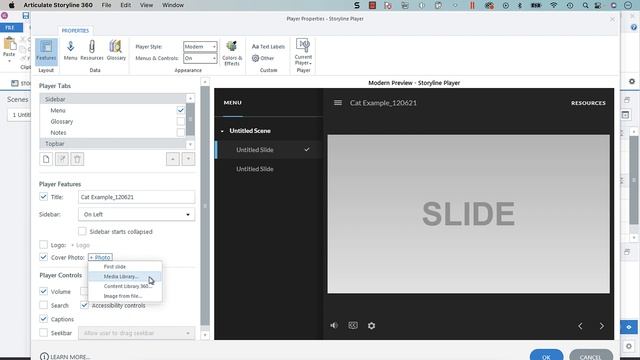Select the Features layout icon
The image size is (640, 360).
pyautogui.click(x=46, y=51)
